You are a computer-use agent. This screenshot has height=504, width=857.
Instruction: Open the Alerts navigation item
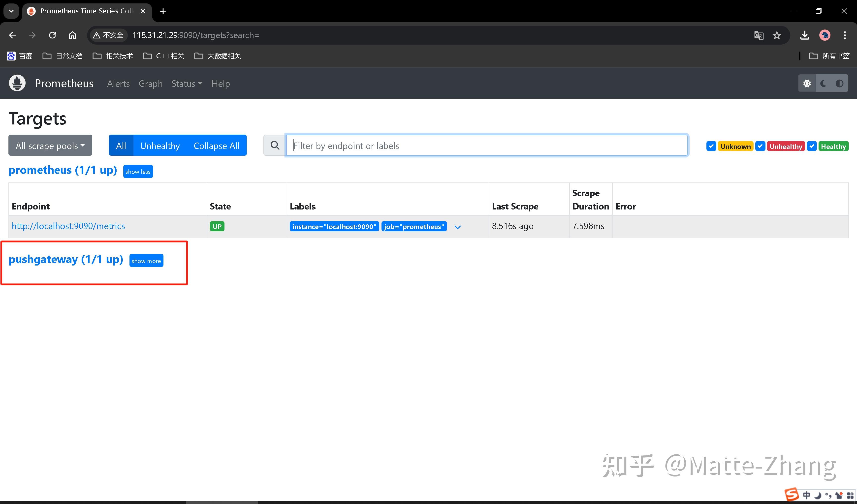(x=118, y=84)
